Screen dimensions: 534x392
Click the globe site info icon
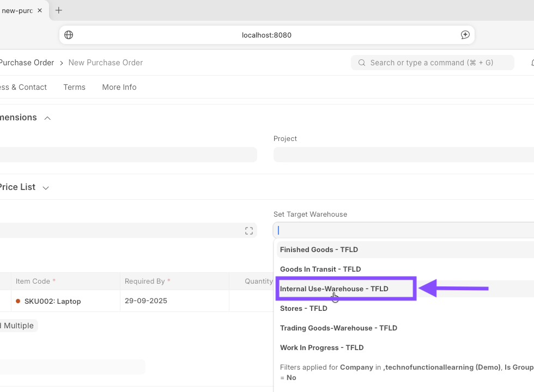point(69,35)
